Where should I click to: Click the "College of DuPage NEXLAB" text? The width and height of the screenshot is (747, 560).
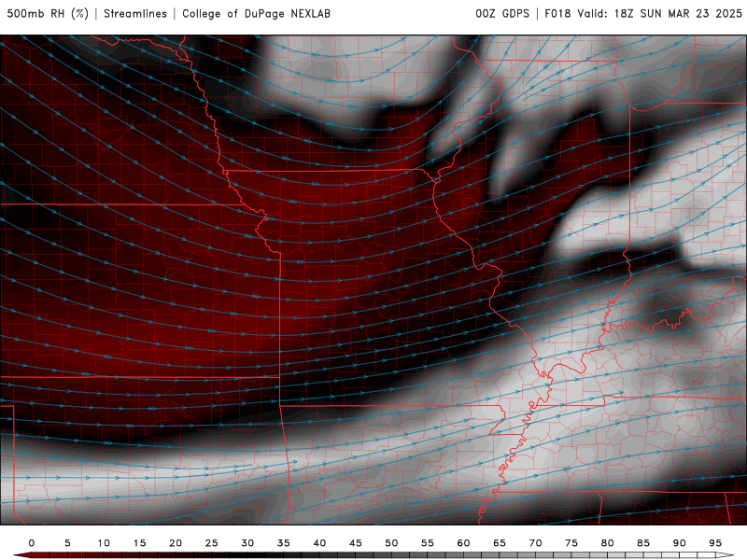pyautogui.click(x=256, y=14)
